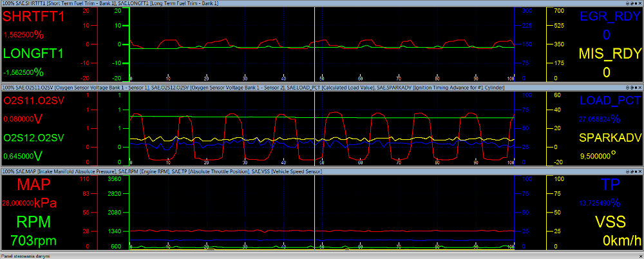
Task: Close the Short Term Fuel Trim panel
Action: point(640,3)
